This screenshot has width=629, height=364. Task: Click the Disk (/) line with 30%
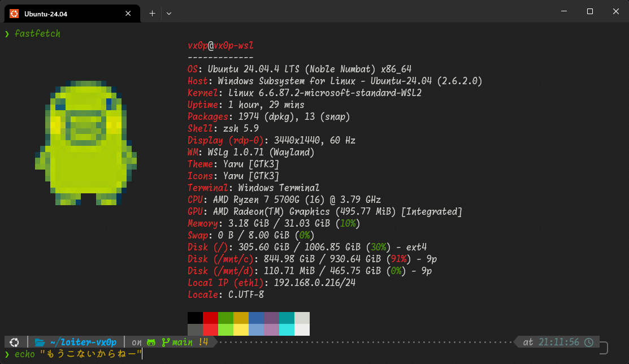[307, 247]
